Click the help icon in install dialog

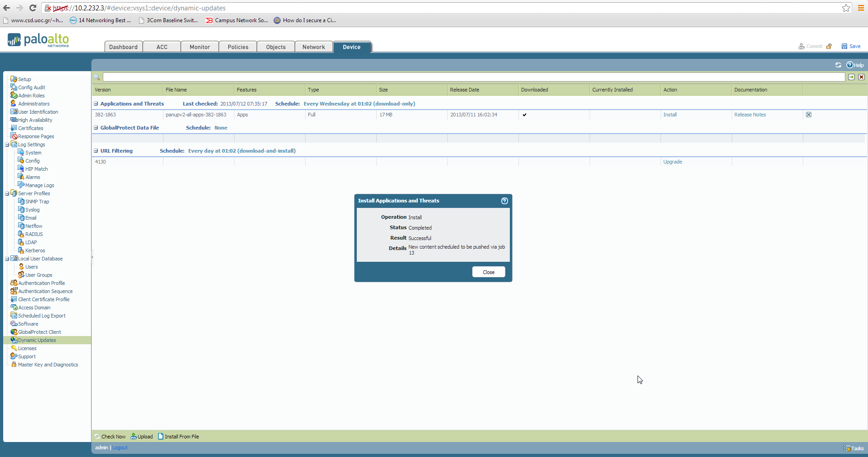click(504, 201)
